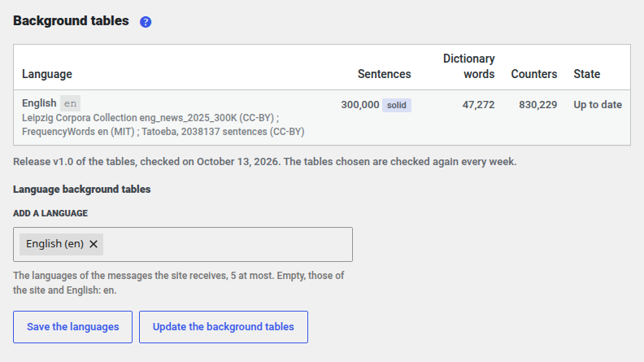Viewport: 644px width, 362px height.
Task: Click the 'en' code badge beside English
Action: (70, 103)
